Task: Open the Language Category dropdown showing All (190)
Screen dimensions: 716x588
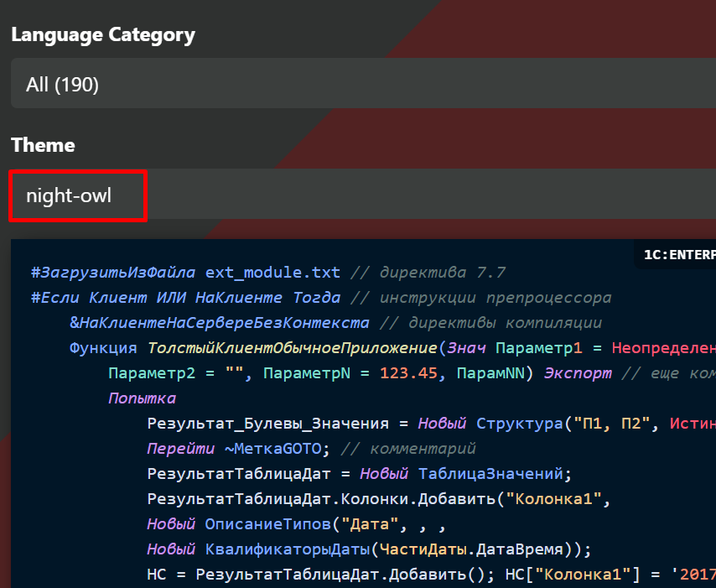Action: click(364, 83)
